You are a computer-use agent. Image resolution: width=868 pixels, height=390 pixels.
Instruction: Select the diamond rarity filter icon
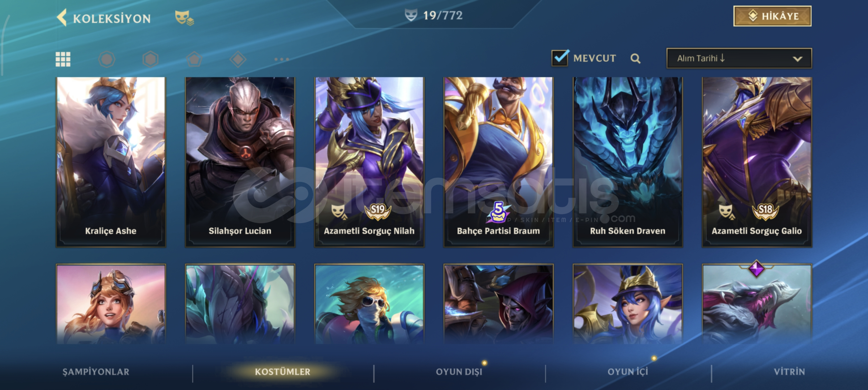click(x=238, y=59)
